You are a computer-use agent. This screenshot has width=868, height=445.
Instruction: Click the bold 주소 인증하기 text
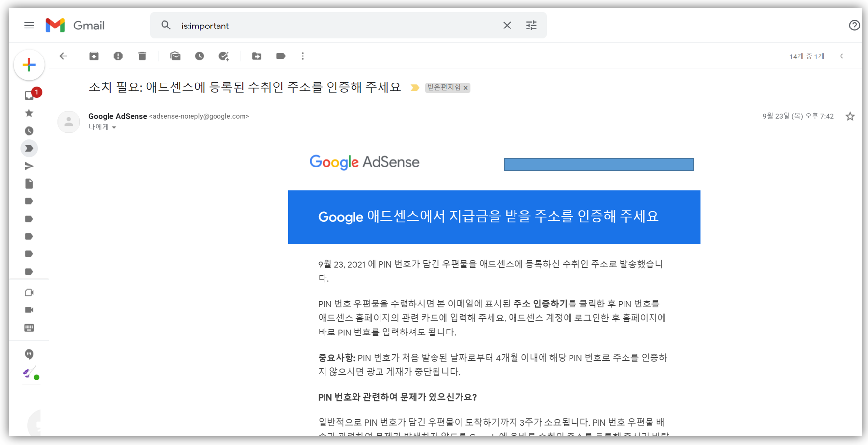(x=540, y=304)
